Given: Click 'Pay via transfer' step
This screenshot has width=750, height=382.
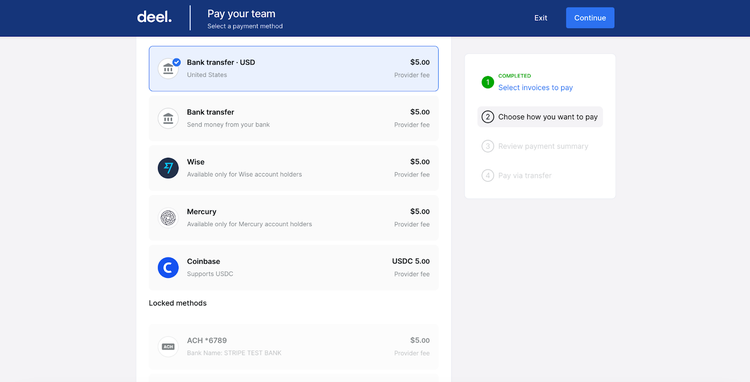Looking at the screenshot, I should point(525,175).
